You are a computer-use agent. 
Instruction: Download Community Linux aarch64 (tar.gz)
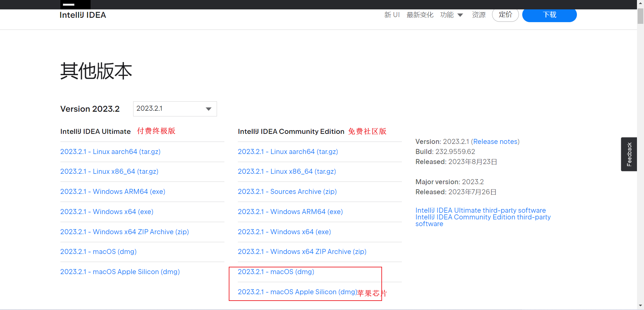[x=288, y=152]
